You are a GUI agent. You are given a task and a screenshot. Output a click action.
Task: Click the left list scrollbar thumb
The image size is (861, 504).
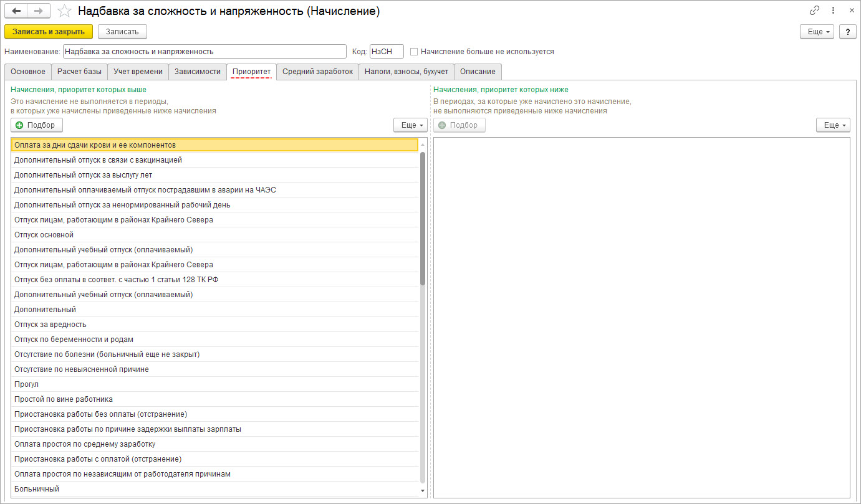pyautogui.click(x=423, y=218)
